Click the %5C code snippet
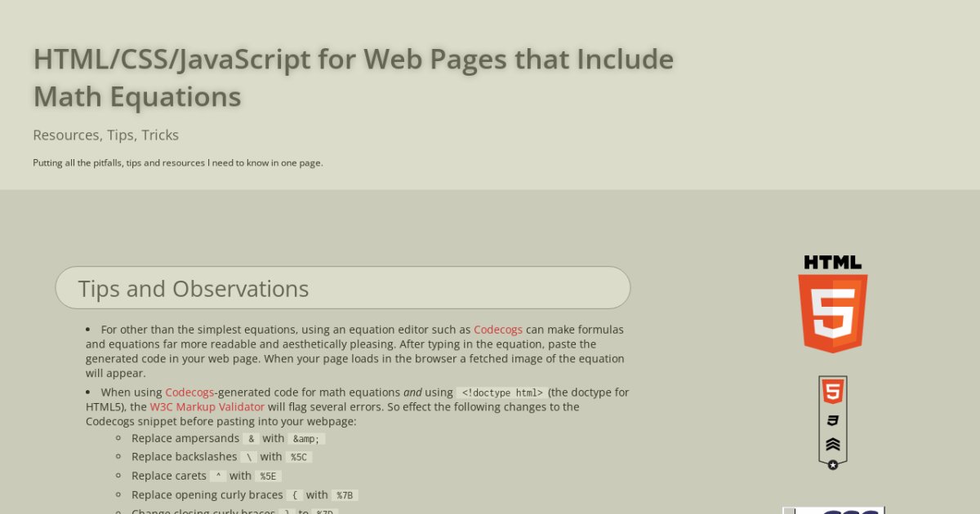980x514 pixels. [x=298, y=458]
